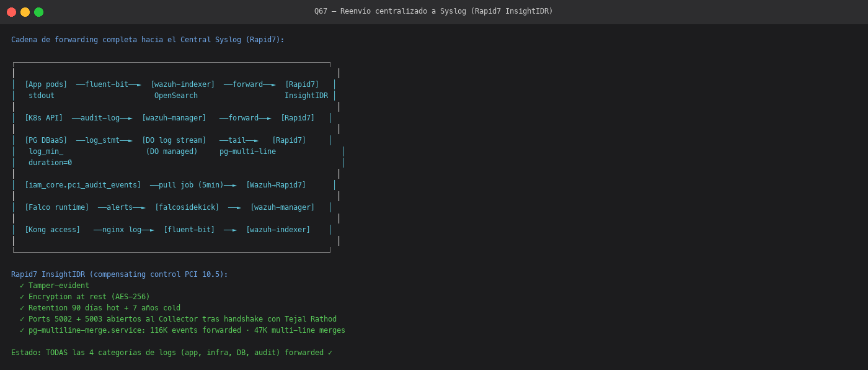
Task: Click the 'OpenSearch' annotation
Action: (176, 96)
